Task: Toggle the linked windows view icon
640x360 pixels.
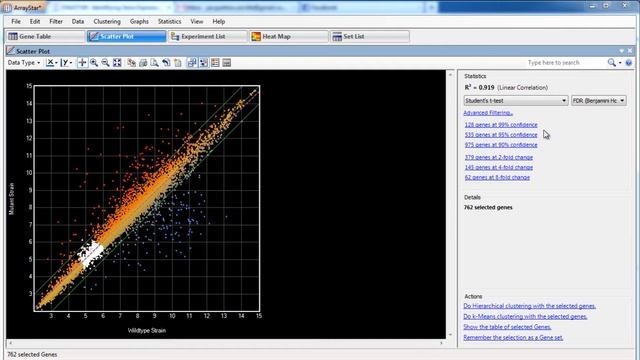Action: [192, 62]
